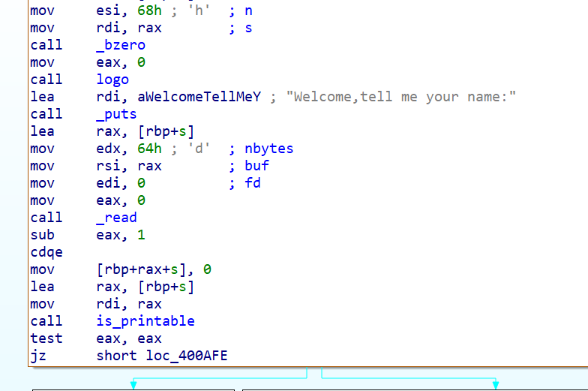
Task: Click the left cyan branch arrow
Action: click(133, 384)
